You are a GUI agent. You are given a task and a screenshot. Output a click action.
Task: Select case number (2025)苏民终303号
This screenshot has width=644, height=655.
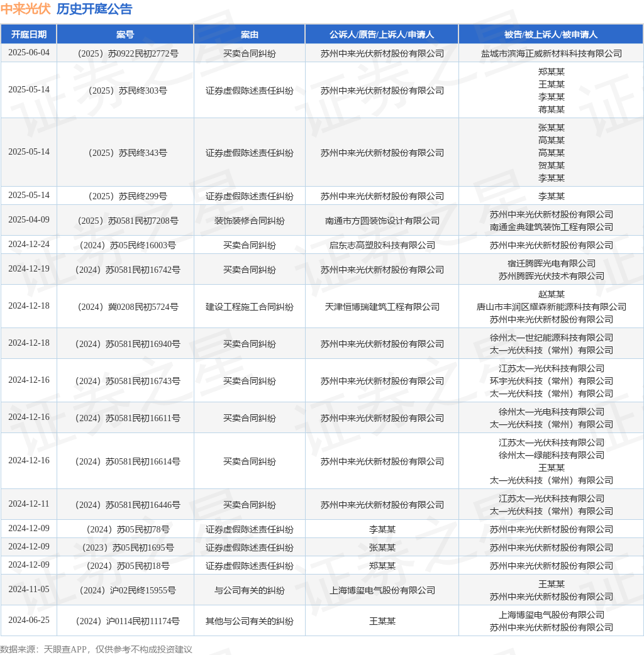[x=125, y=91]
